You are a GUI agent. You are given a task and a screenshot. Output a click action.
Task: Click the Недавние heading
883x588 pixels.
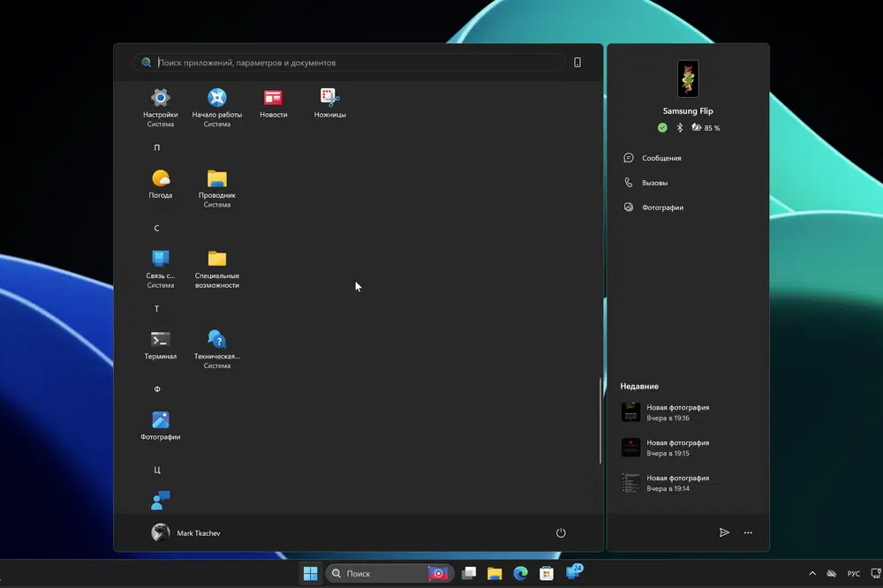point(639,387)
